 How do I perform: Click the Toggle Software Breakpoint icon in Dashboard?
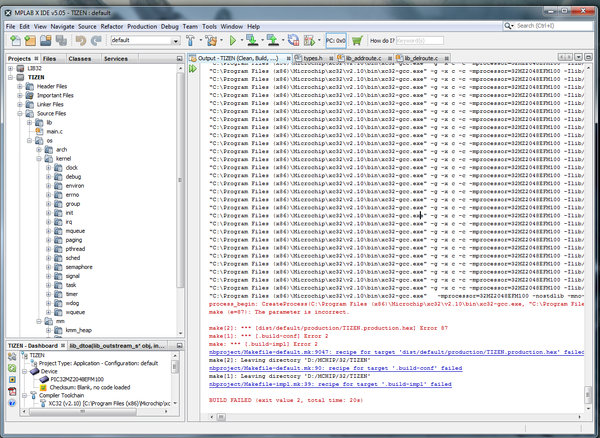click(12, 379)
